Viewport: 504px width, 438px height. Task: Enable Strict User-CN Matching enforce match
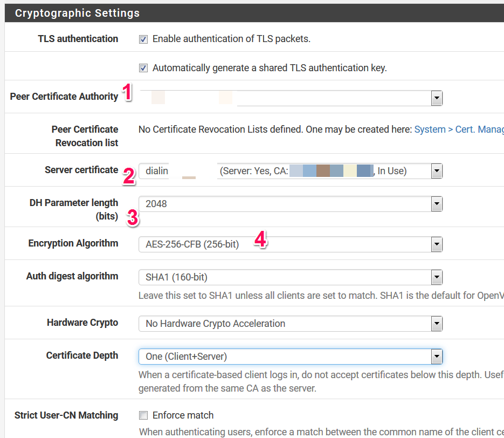coord(143,415)
